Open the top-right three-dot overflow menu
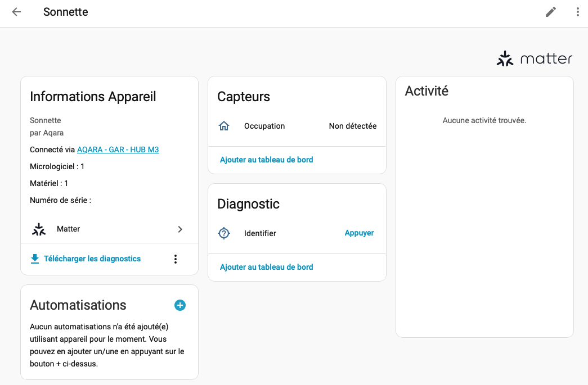 pyautogui.click(x=577, y=12)
